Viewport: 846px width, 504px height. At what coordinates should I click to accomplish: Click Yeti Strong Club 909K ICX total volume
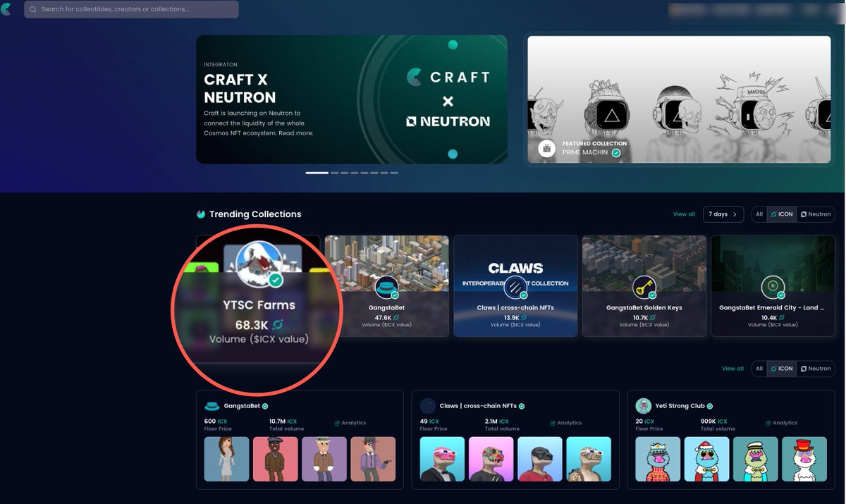point(715,422)
